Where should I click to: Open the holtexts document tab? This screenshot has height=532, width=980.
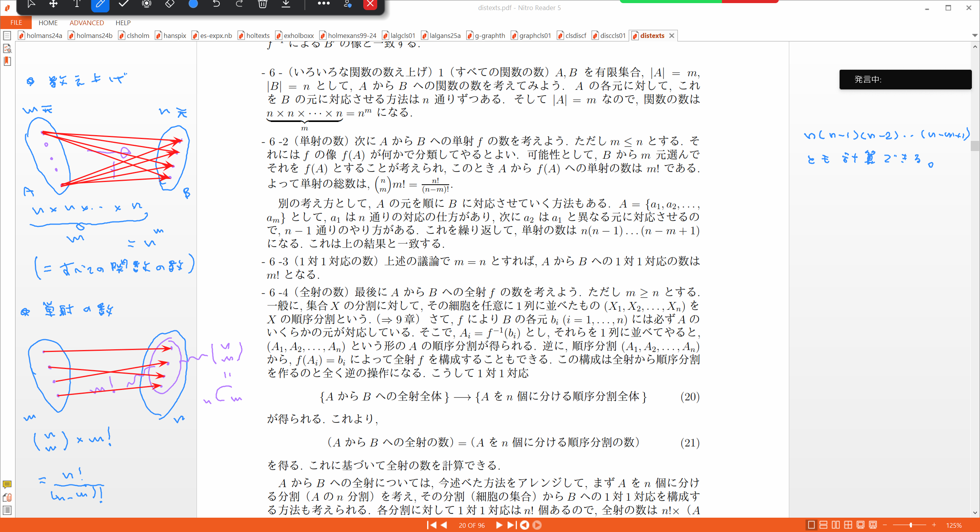click(253, 36)
